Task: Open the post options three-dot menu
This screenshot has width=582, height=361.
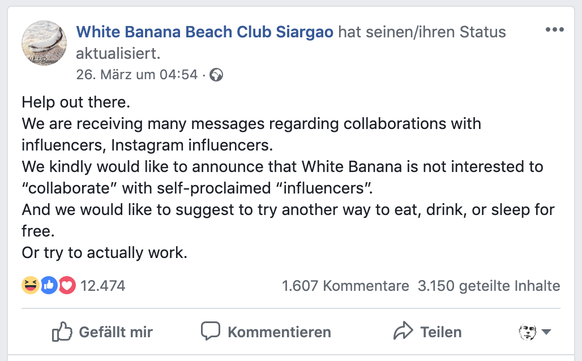Action: pyautogui.click(x=555, y=30)
